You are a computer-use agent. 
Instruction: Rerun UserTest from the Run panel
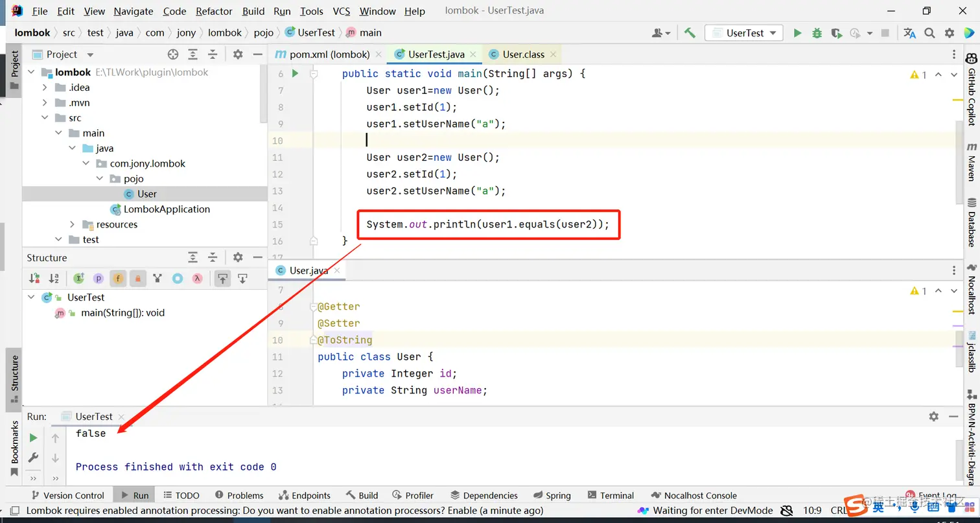33,438
